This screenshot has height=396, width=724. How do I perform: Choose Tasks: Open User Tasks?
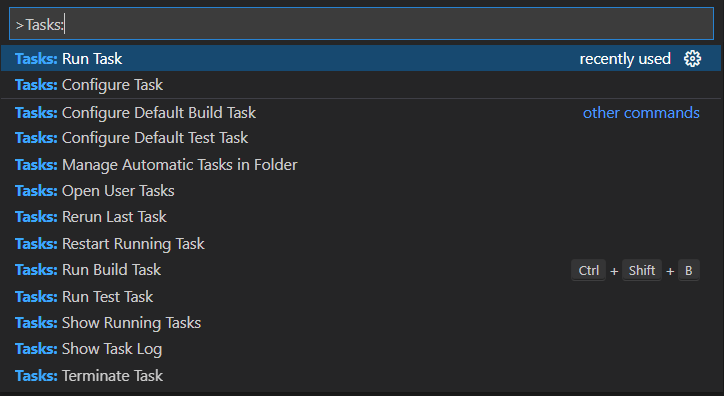[361, 191]
